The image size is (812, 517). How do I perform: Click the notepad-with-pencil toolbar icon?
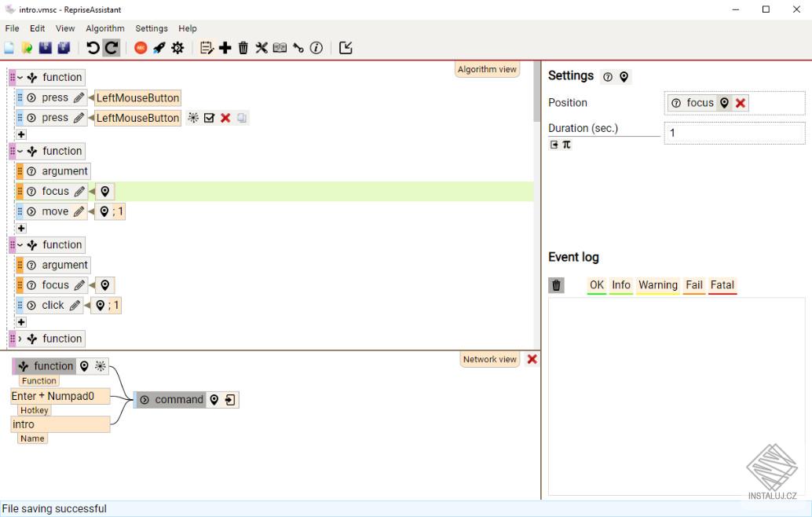click(x=207, y=48)
